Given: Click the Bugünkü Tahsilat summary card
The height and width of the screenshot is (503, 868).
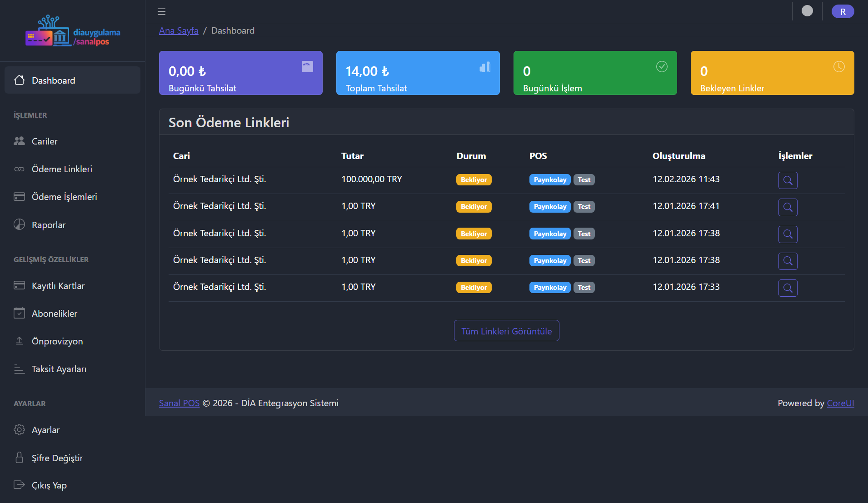Looking at the screenshot, I should point(241,73).
